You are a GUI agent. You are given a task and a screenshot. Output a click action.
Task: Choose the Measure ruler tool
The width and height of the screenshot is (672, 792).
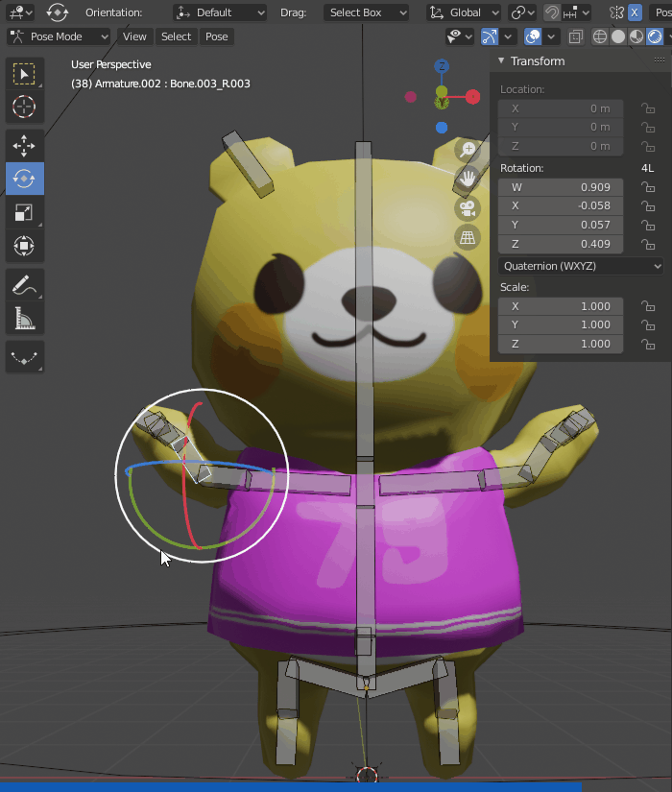point(24,318)
